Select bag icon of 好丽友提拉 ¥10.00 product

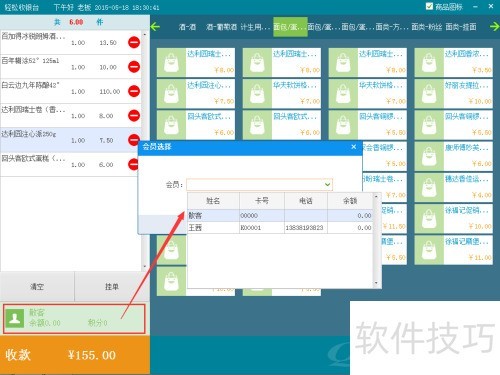pos(429,94)
